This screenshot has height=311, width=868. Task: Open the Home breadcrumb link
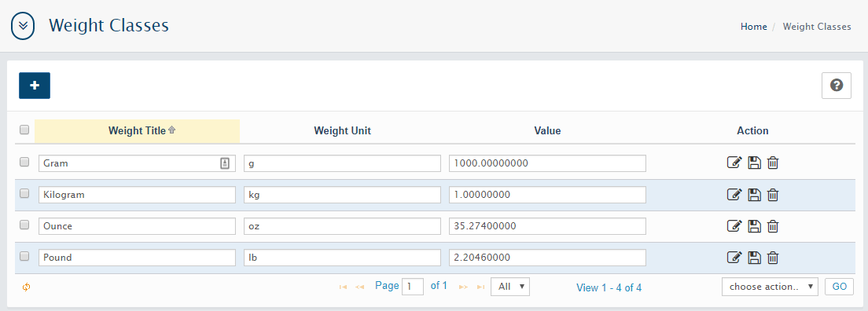click(x=754, y=27)
